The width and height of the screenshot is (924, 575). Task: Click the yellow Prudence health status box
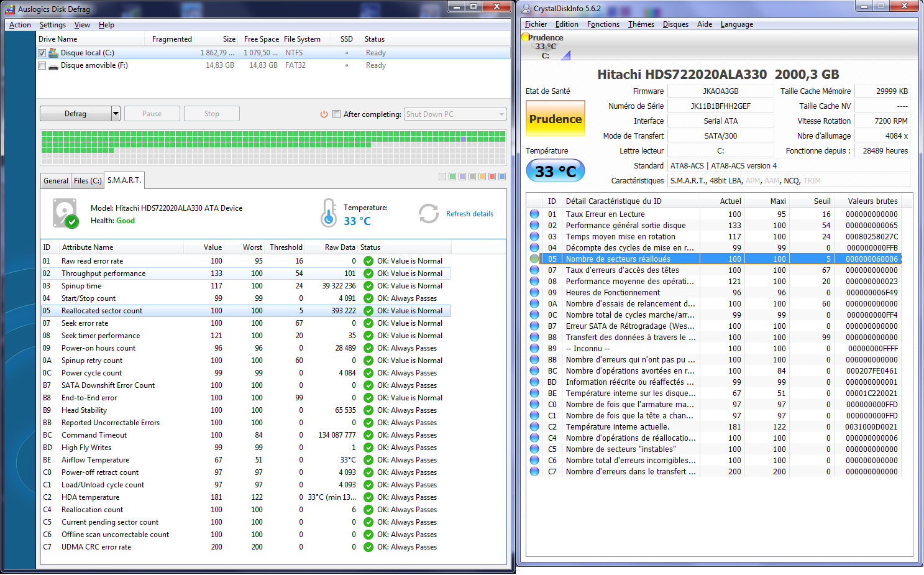click(556, 119)
